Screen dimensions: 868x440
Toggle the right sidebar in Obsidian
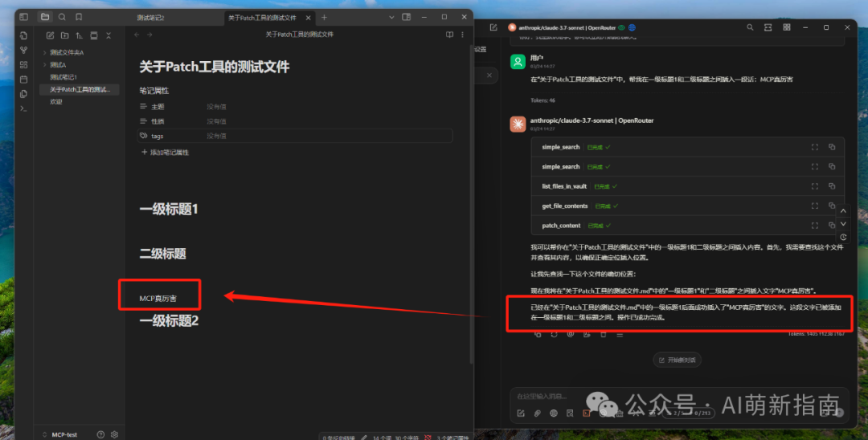coord(407,17)
